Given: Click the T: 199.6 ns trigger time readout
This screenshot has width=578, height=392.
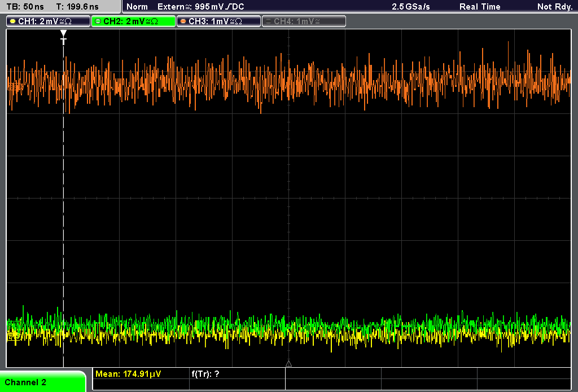Looking at the screenshot, I should tap(77, 7).
